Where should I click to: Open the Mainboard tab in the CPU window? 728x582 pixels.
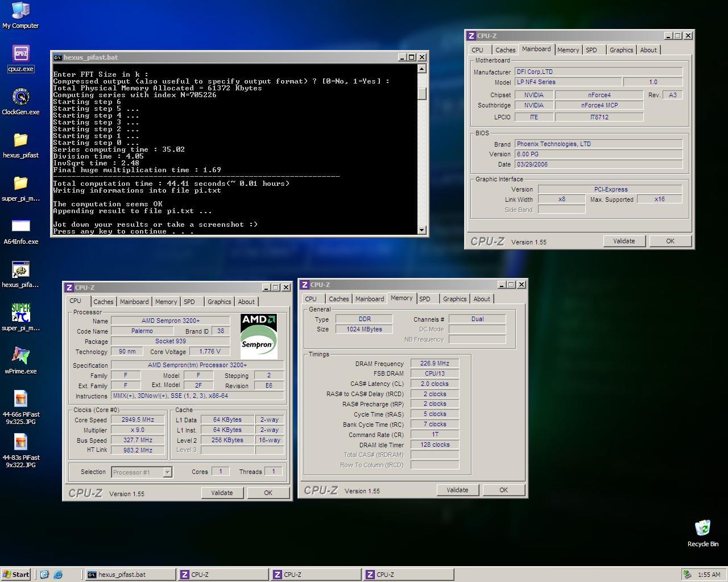(x=134, y=302)
